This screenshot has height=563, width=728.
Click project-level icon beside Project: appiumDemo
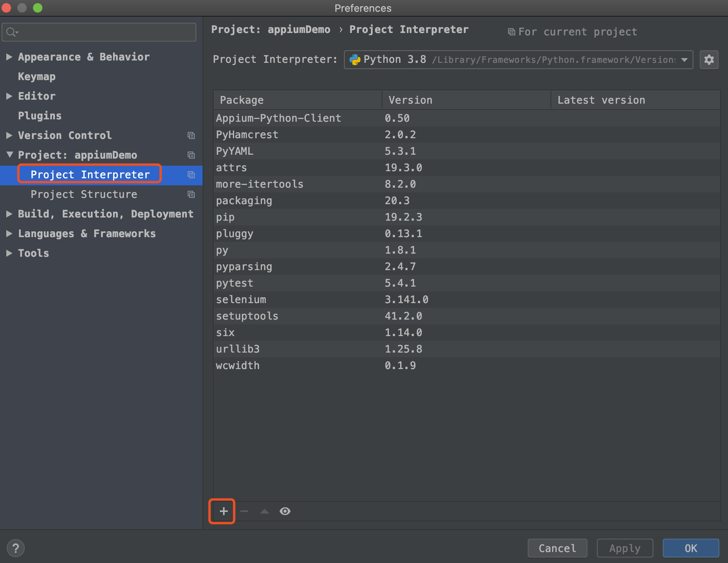[191, 155]
